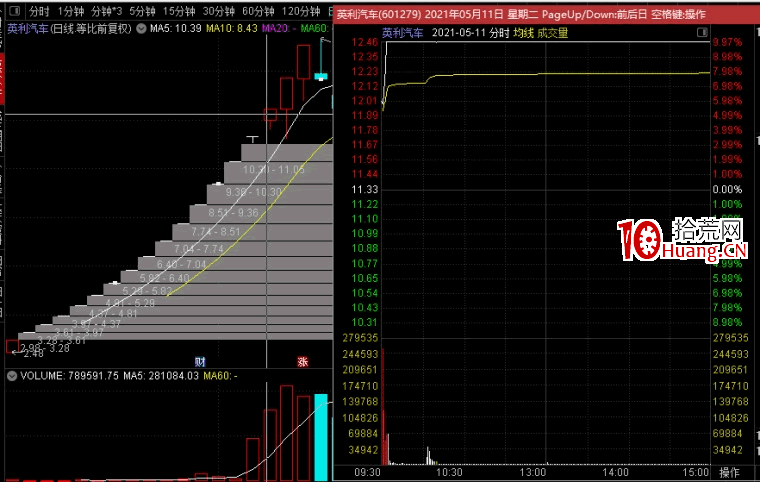Click the 2.48 low price annotation
Viewport: 760px width, 482px height.
[x=33, y=354]
